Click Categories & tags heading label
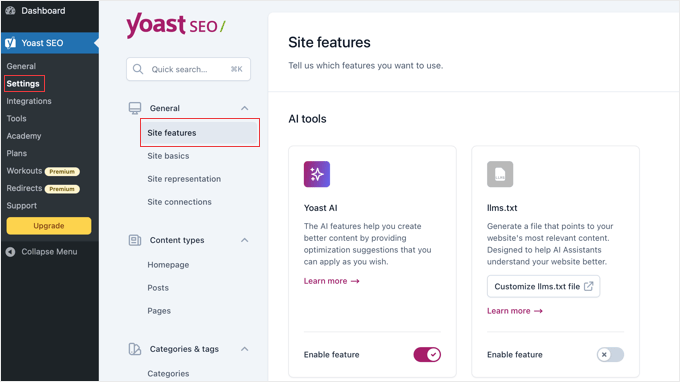This screenshot has width=680, height=382. [x=184, y=349]
